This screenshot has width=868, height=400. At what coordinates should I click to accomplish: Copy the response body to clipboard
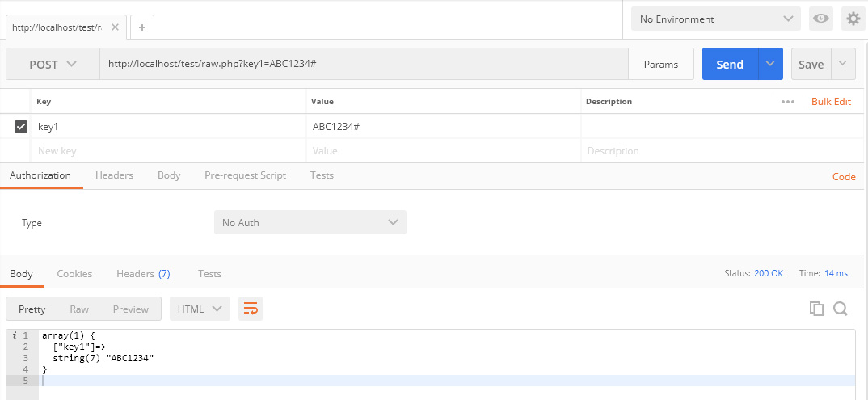pos(816,309)
